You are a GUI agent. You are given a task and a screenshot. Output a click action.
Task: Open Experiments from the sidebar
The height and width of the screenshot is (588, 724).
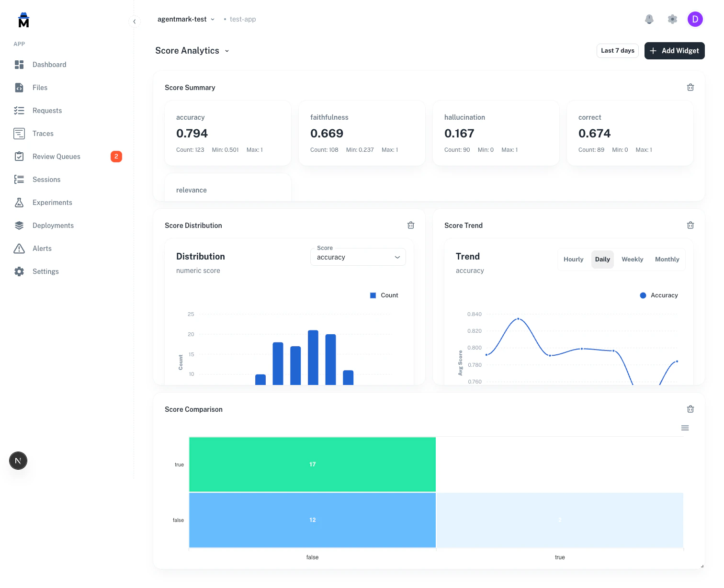point(52,203)
